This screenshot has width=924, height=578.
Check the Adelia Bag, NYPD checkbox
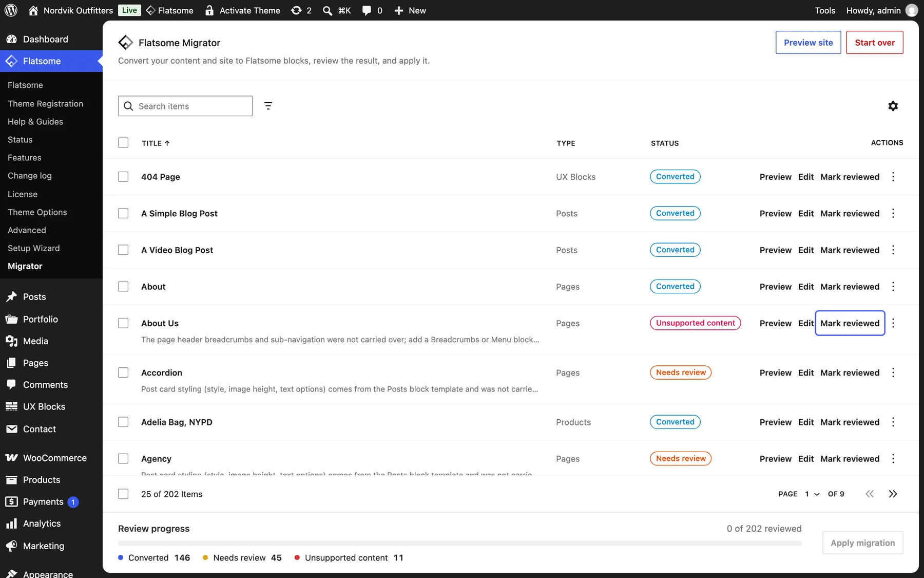(x=123, y=422)
